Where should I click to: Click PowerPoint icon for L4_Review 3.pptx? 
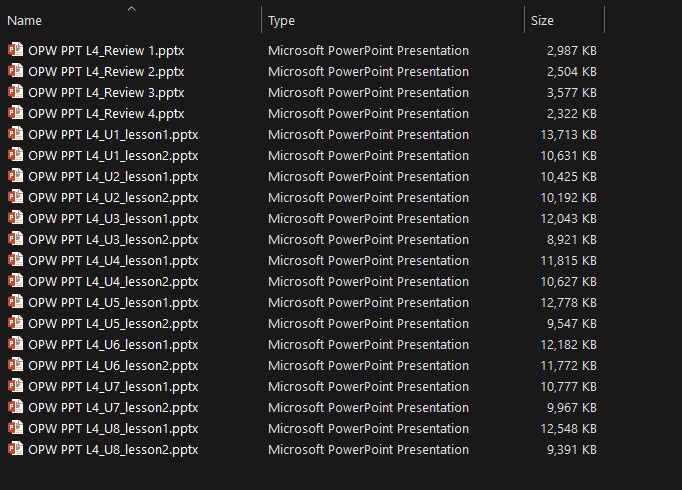tap(16, 91)
